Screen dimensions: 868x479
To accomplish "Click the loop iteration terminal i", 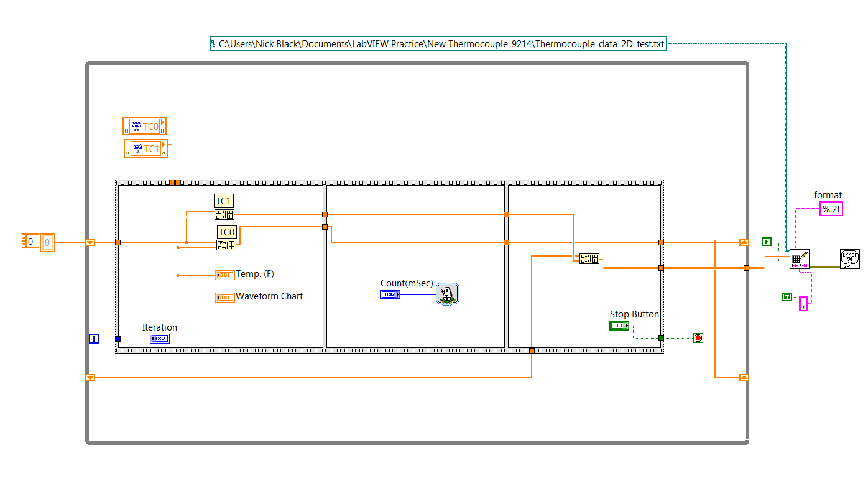I will pyautogui.click(x=94, y=339).
